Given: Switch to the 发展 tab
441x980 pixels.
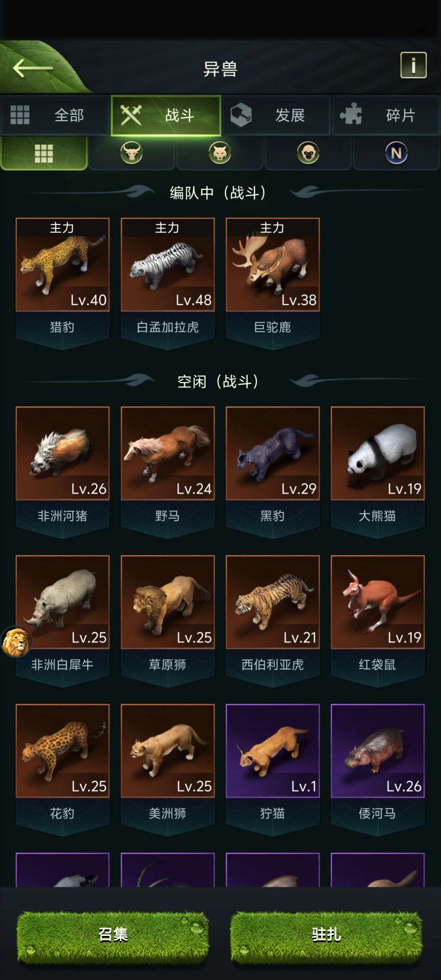Looking at the screenshot, I should pos(276,115).
